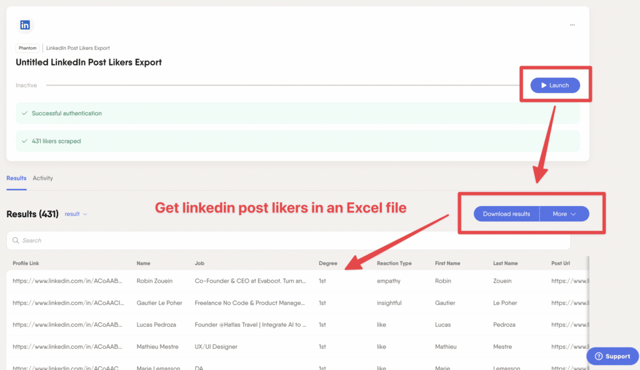This screenshot has height=370, width=640.
Task: Click the Phantom tag label
Action: [x=27, y=48]
